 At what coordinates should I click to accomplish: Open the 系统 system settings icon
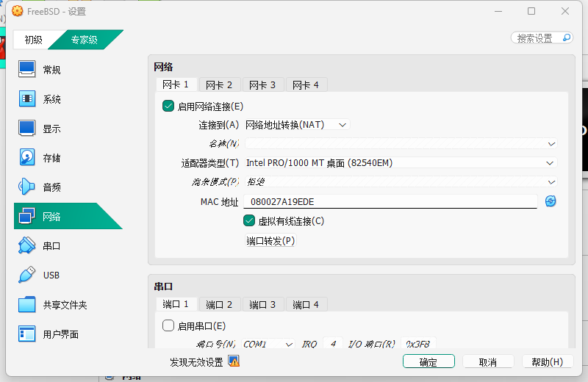(27, 99)
